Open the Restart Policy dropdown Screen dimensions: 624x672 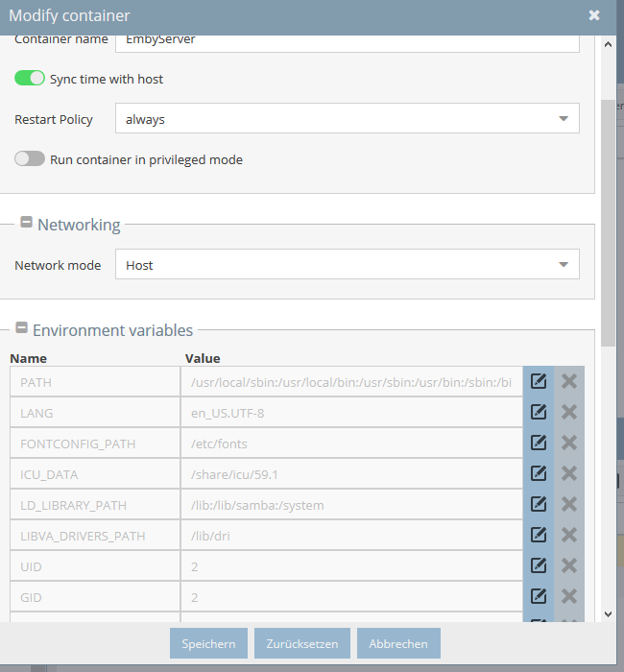tap(348, 118)
